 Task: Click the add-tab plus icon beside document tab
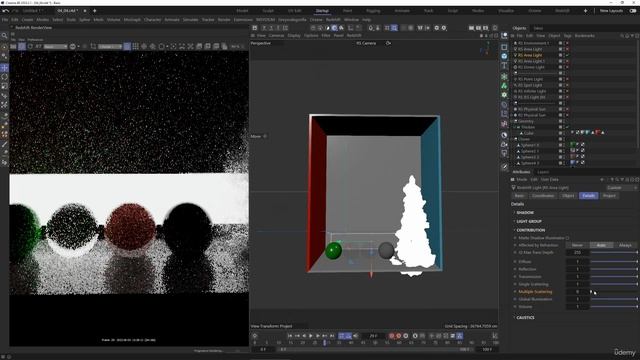click(x=94, y=11)
